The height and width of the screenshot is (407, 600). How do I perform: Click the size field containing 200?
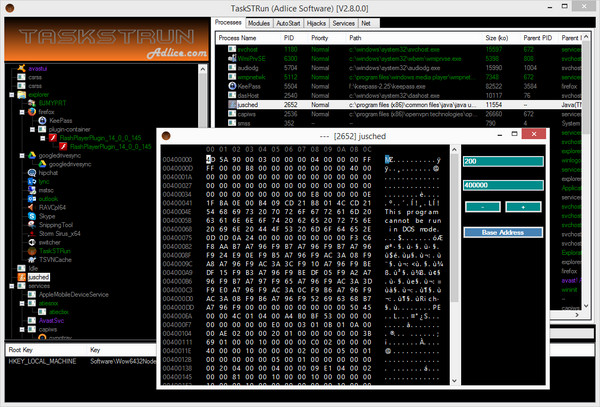(x=503, y=161)
